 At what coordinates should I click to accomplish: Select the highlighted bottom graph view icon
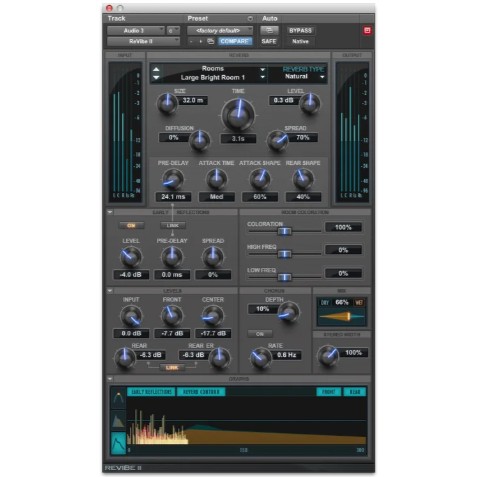[118, 443]
